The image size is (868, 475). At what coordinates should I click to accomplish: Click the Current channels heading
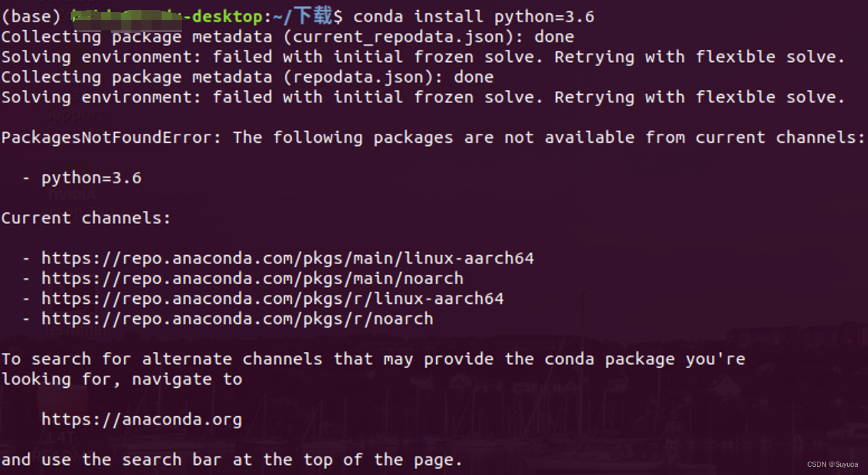point(86,219)
